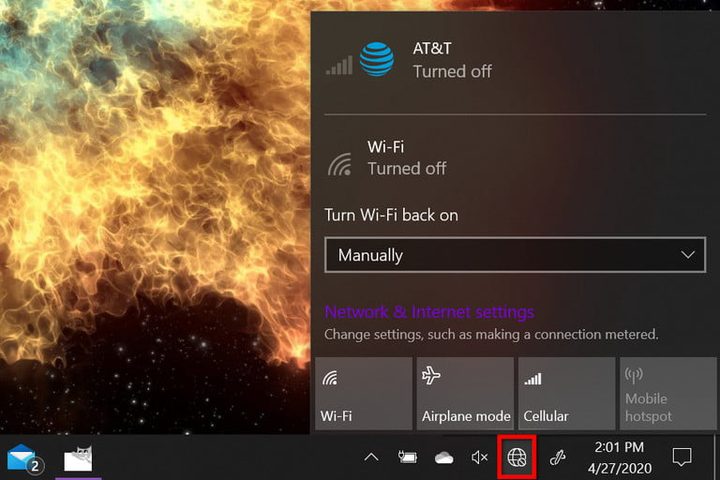Click the Wi-Fi Turned off entry

515,158
